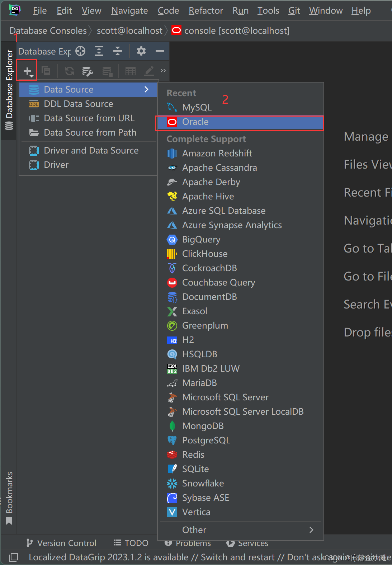Open the Git menu
This screenshot has height=565, width=392.
(294, 11)
